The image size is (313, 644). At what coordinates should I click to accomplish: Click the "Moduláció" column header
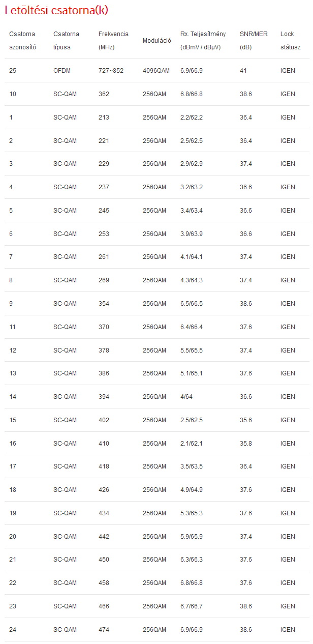coord(157,40)
